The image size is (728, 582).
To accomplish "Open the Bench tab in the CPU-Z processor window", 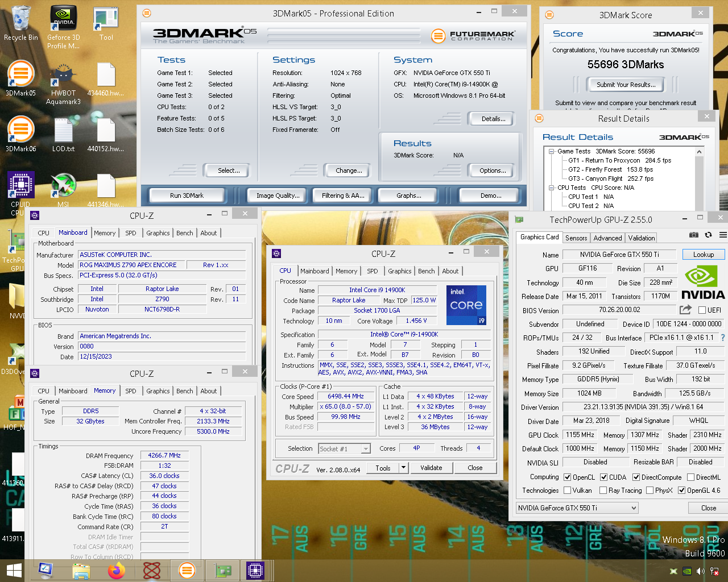I will pyautogui.click(x=426, y=271).
